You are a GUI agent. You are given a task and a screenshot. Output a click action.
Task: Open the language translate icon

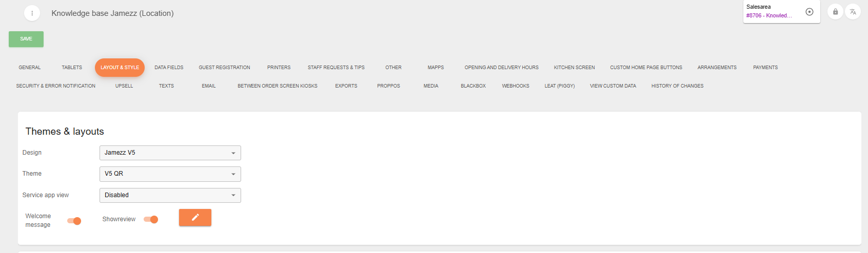853,12
